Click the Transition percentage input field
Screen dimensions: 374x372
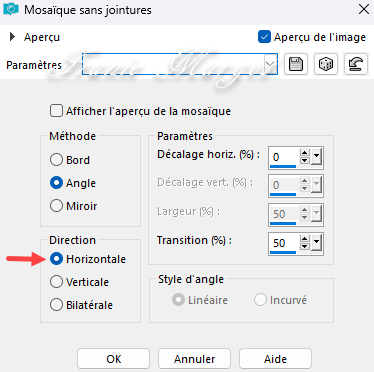click(x=283, y=243)
